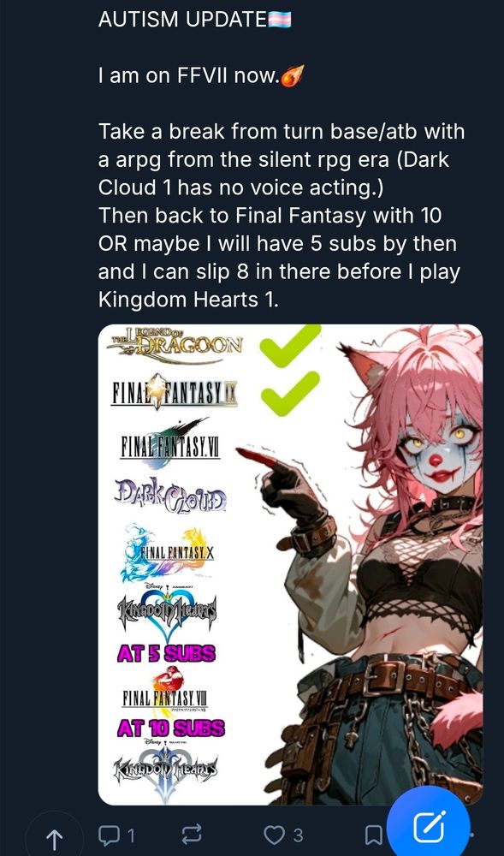504x856 pixels.
Task: Open replies with the comment bubble icon
Action: pos(109,834)
